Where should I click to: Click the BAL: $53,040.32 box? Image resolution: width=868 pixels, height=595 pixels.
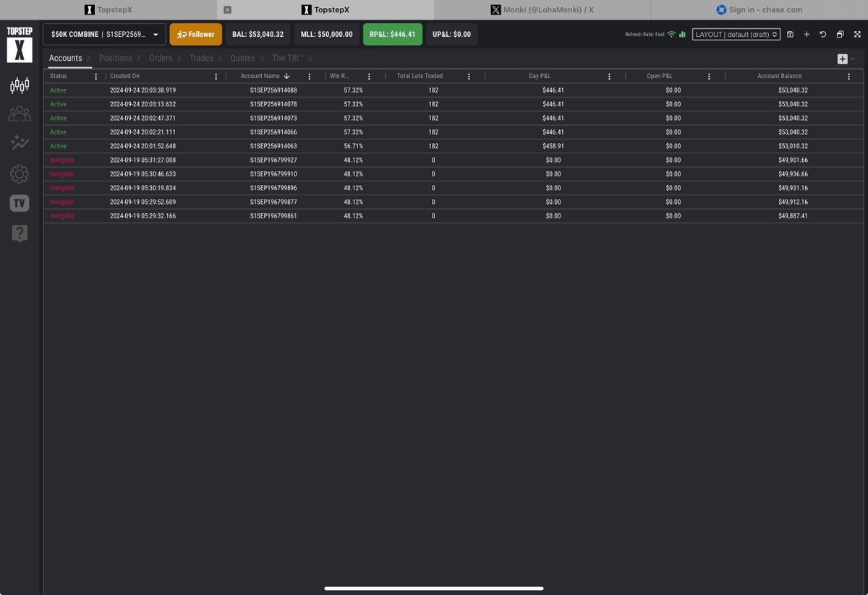pos(258,34)
